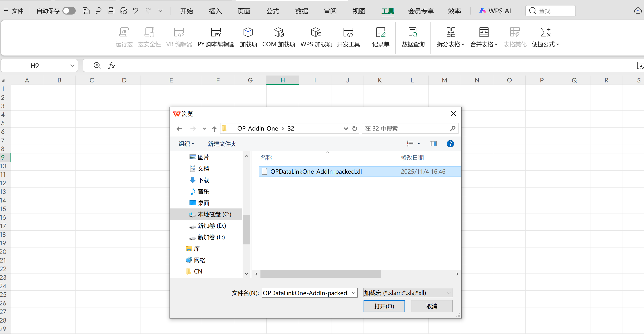Open the 会员专享 ribbon tab
The height and width of the screenshot is (334, 644).
(x=421, y=11)
